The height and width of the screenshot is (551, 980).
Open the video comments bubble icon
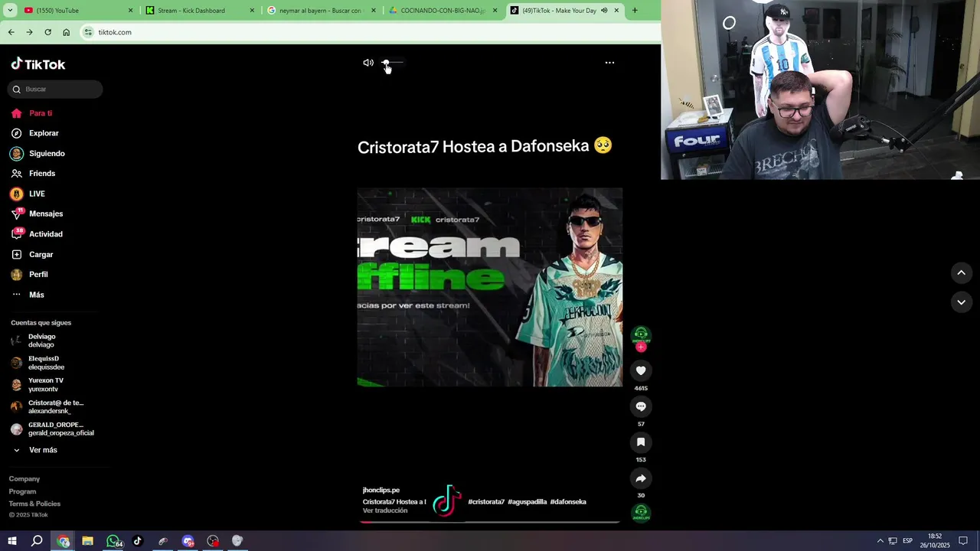pyautogui.click(x=641, y=406)
